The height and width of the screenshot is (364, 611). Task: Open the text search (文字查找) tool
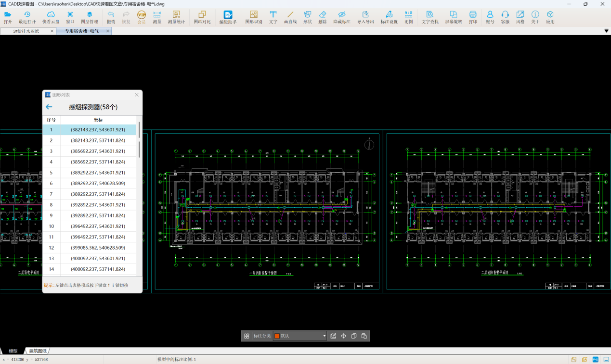[429, 17]
